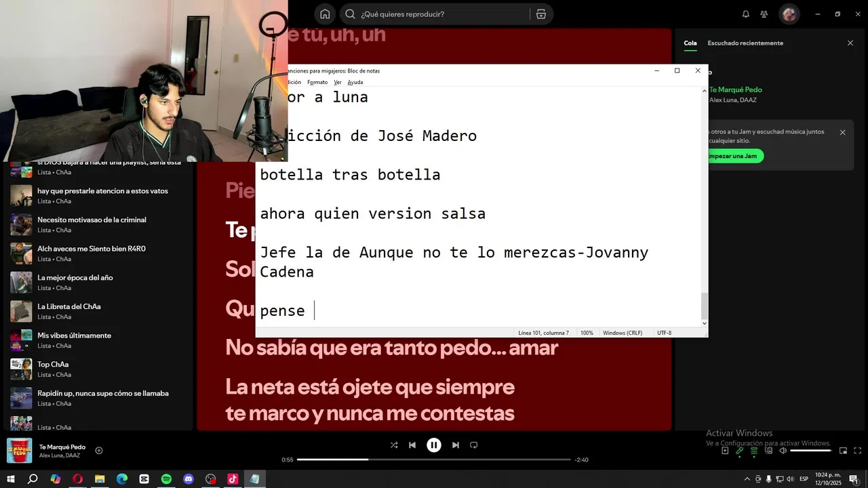
Task: Close the Spotify queue panel
Action: click(x=850, y=43)
